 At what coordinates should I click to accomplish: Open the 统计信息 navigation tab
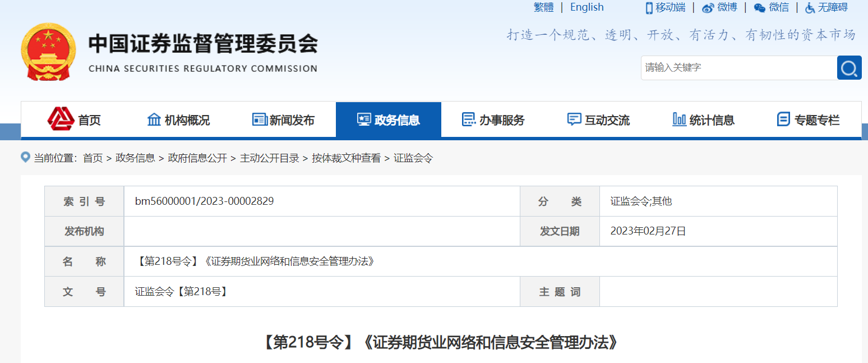(x=703, y=120)
